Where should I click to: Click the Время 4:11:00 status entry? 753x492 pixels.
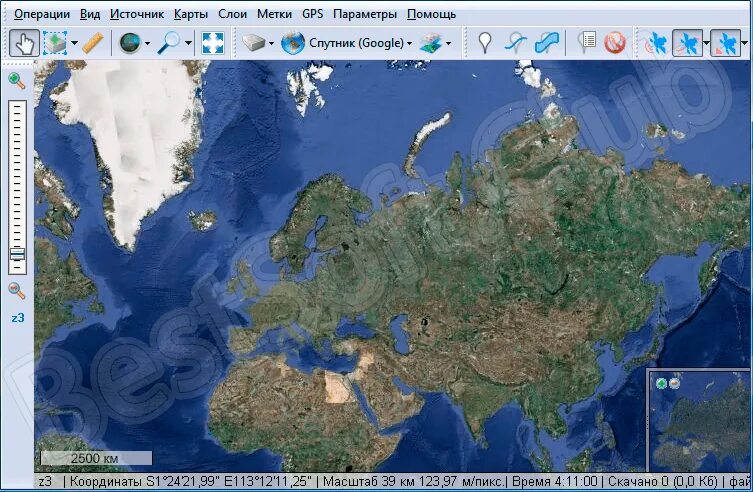click(x=555, y=481)
